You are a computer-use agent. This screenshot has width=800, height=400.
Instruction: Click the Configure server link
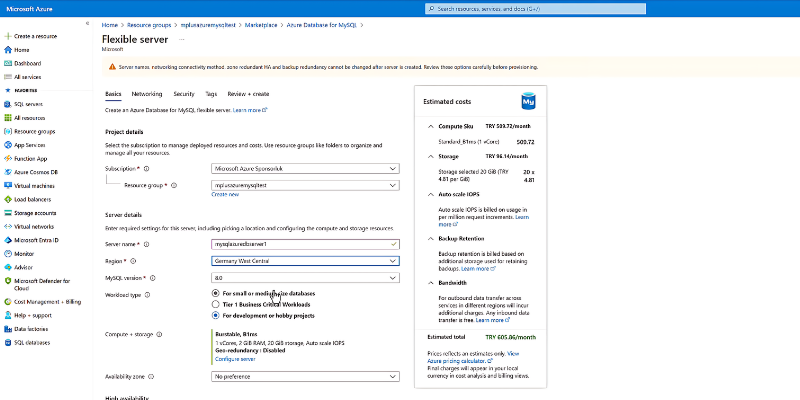pyautogui.click(x=235, y=359)
